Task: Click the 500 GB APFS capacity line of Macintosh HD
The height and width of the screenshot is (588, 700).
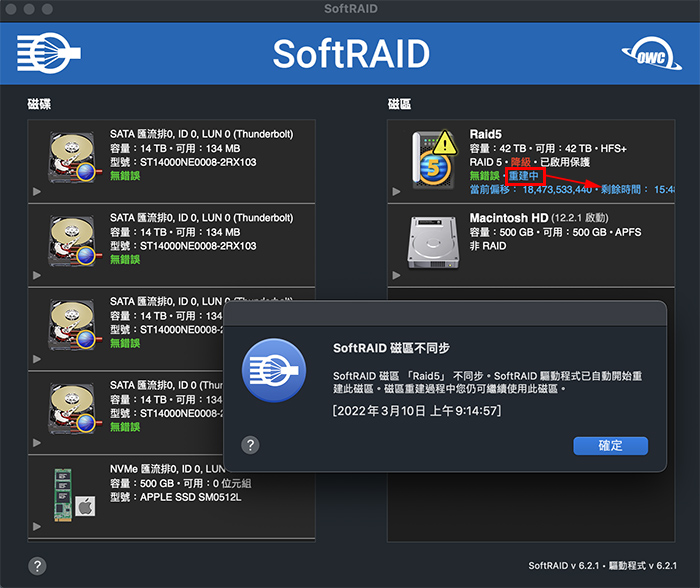Action: point(555,232)
